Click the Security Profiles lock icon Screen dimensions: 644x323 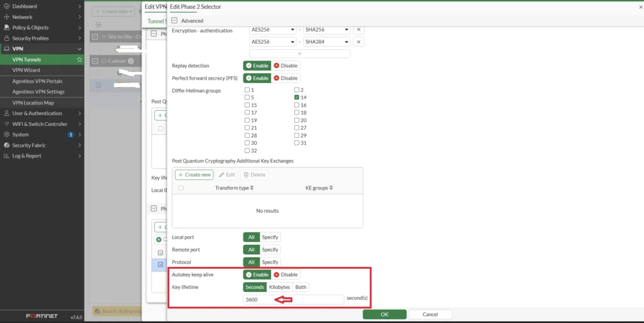coord(6,38)
